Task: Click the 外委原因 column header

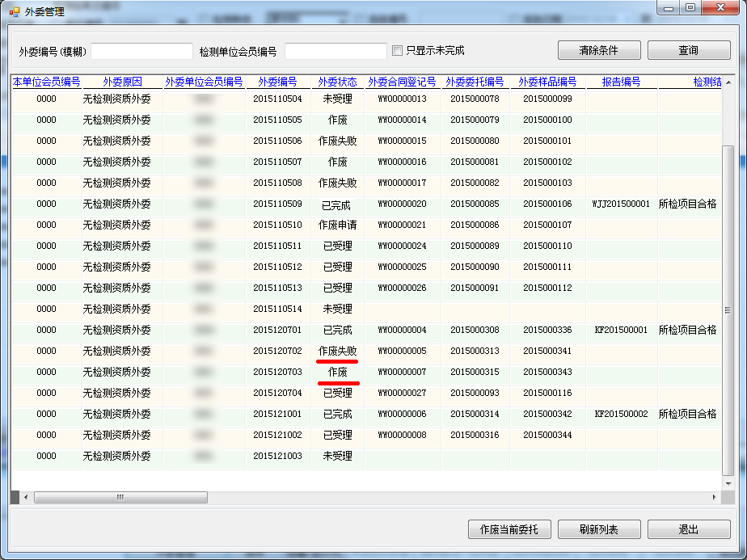Action: pos(122,82)
